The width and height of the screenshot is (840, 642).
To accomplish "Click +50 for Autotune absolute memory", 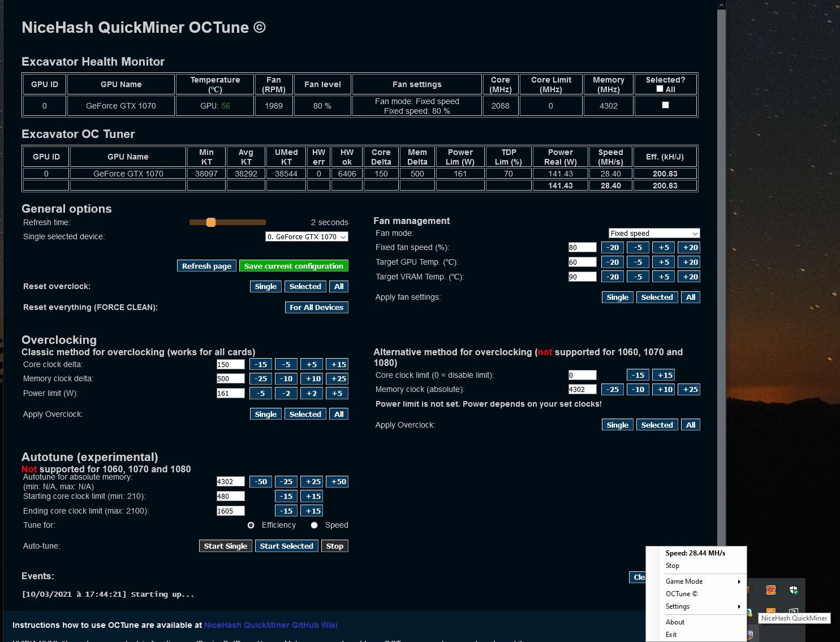I will point(338,481).
